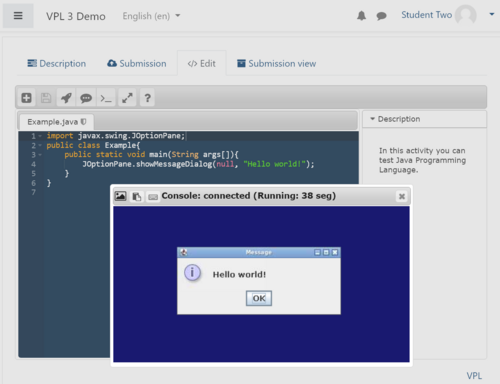Click the VPL footer link

coord(474,376)
